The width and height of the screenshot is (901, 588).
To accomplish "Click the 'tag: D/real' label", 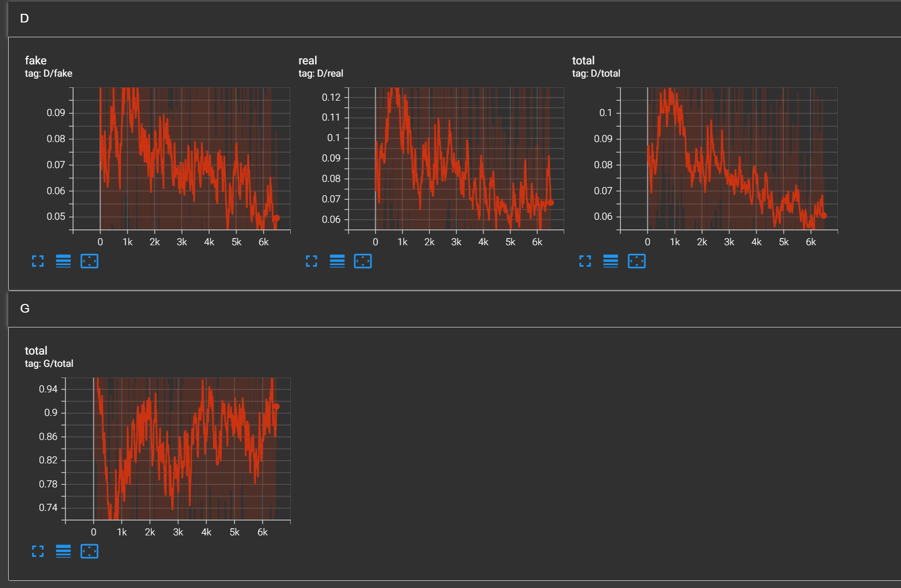I will (321, 74).
